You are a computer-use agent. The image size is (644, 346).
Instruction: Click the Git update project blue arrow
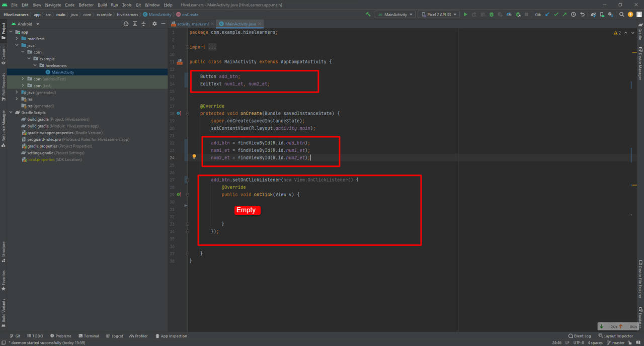click(547, 15)
